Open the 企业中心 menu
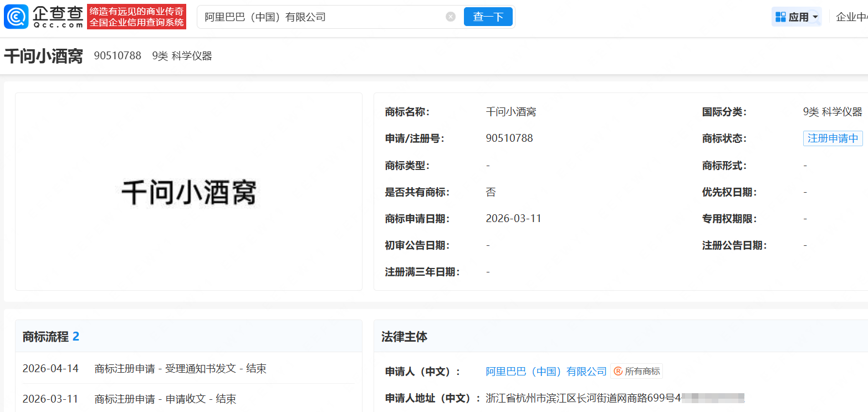The width and height of the screenshot is (868, 412). tap(851, 17)
